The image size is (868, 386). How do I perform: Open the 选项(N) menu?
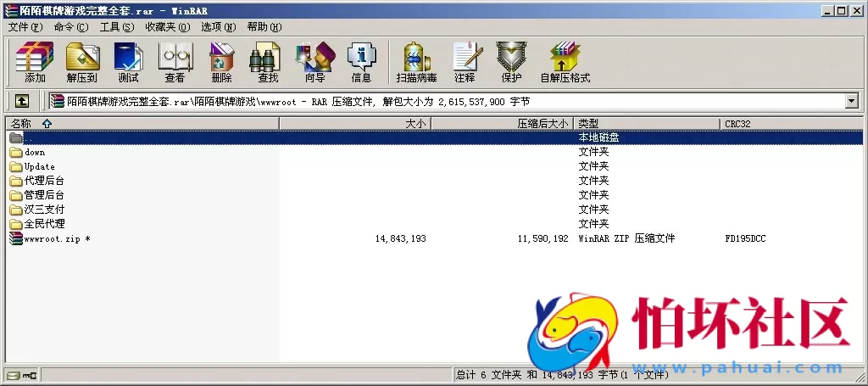219,26
